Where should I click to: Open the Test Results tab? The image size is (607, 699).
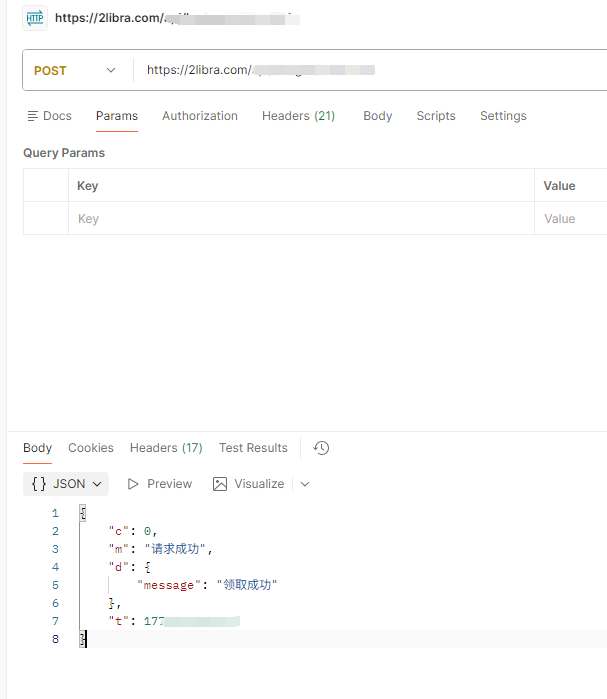253,448
